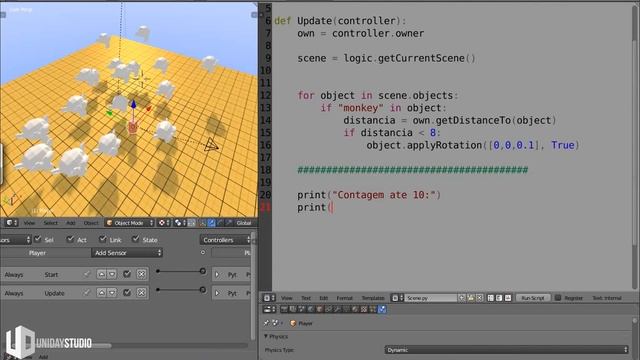Click the Player sensor object button

click(x=45, y=253)
